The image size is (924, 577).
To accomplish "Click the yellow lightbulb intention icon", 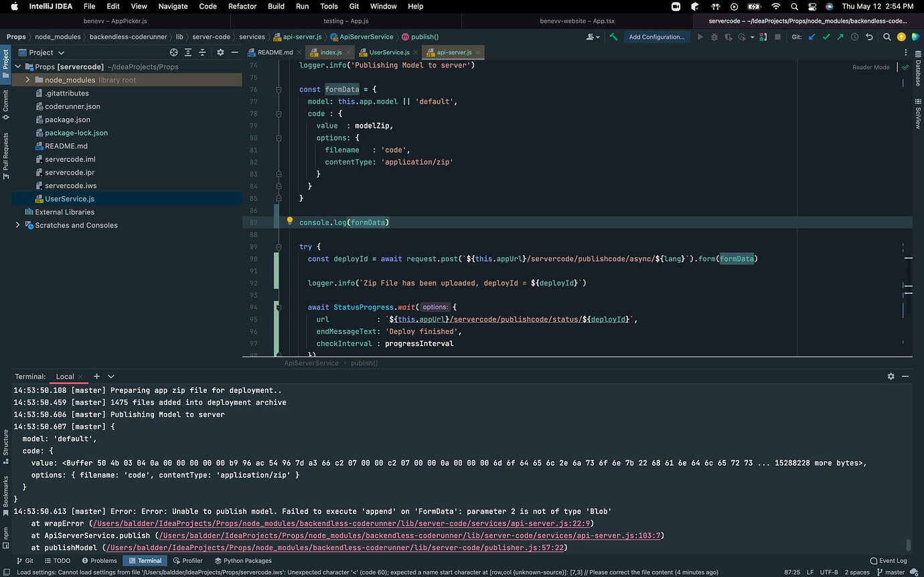I will click(290, 221).
